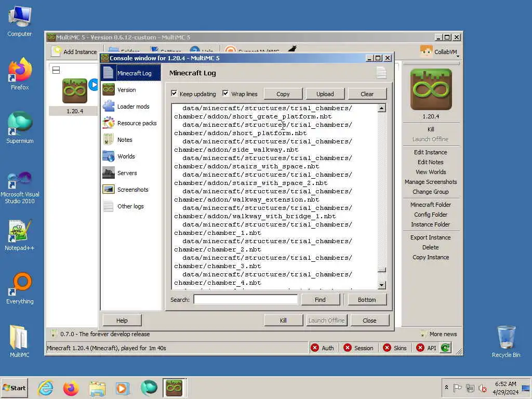Click Change Group in side panel

(431, 192)
